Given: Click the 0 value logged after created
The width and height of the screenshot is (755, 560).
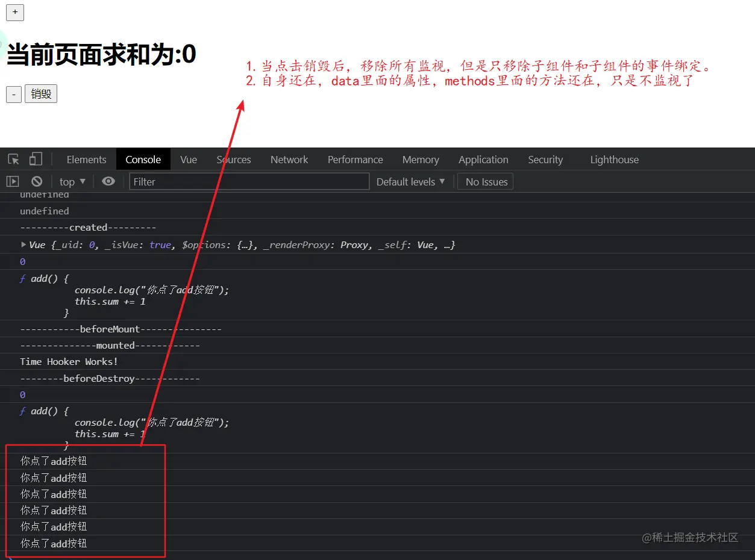Looking at the screenshot, I should (x=23, y=262).
